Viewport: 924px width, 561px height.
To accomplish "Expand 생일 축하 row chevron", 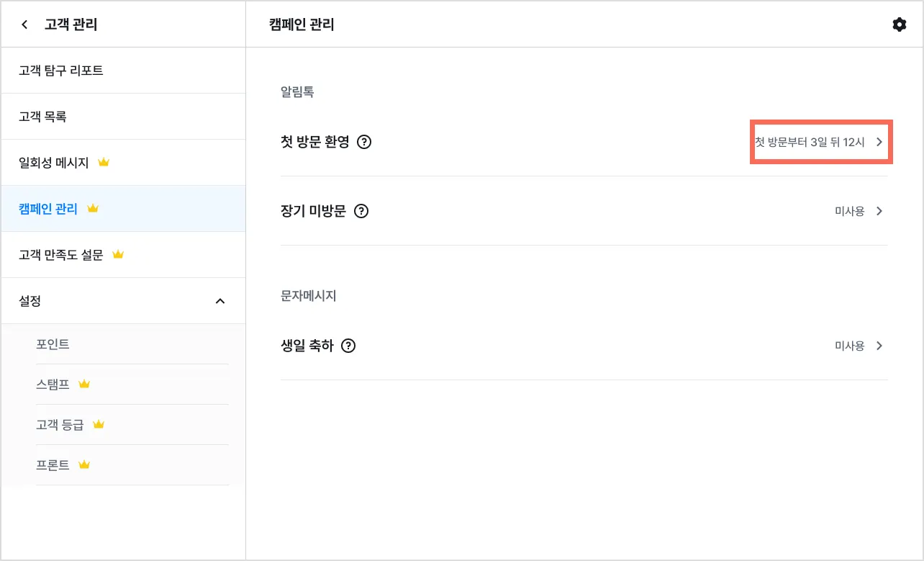I will click(x=879, y=346).
